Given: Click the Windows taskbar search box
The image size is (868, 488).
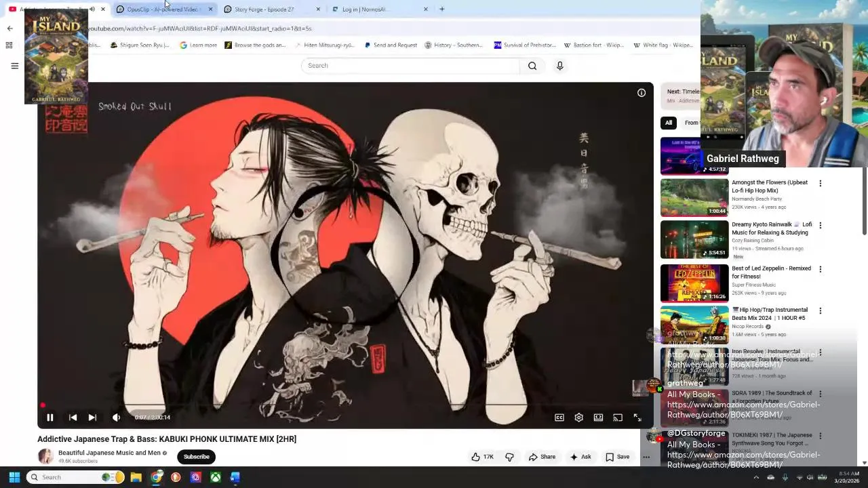Looking at the screenshot, I should 76,477.
